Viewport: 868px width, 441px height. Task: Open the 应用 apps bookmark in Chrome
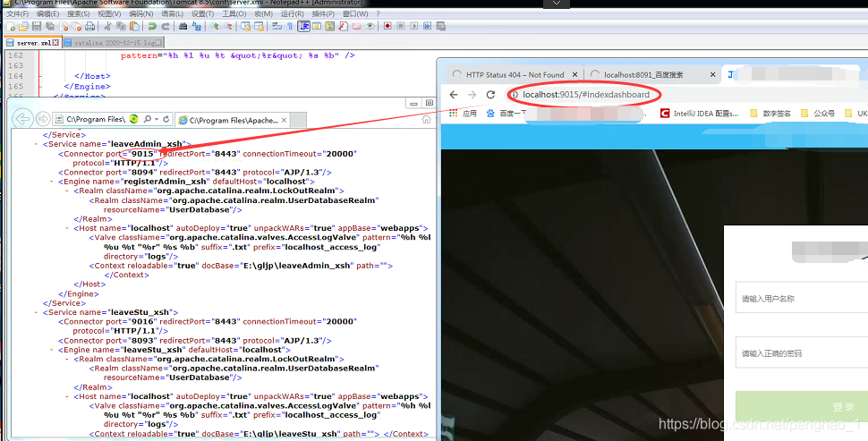point(463,114)
